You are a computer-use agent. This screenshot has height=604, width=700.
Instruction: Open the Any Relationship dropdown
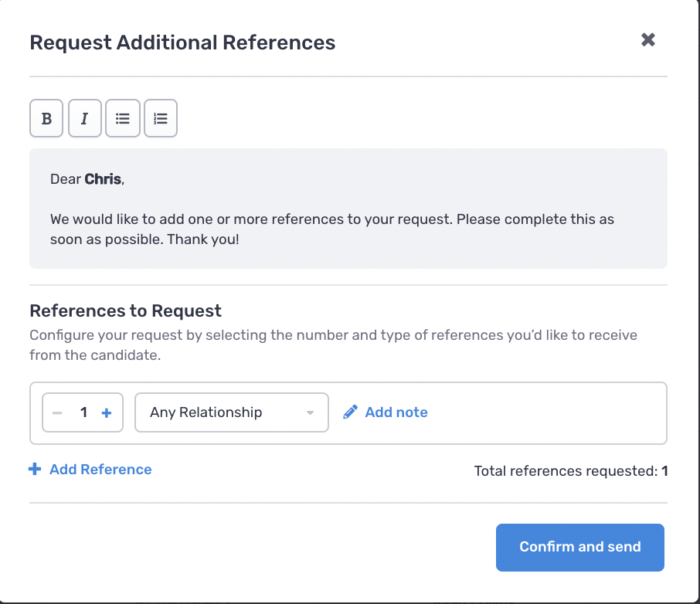pyautogui.click(x=231, y=412)
